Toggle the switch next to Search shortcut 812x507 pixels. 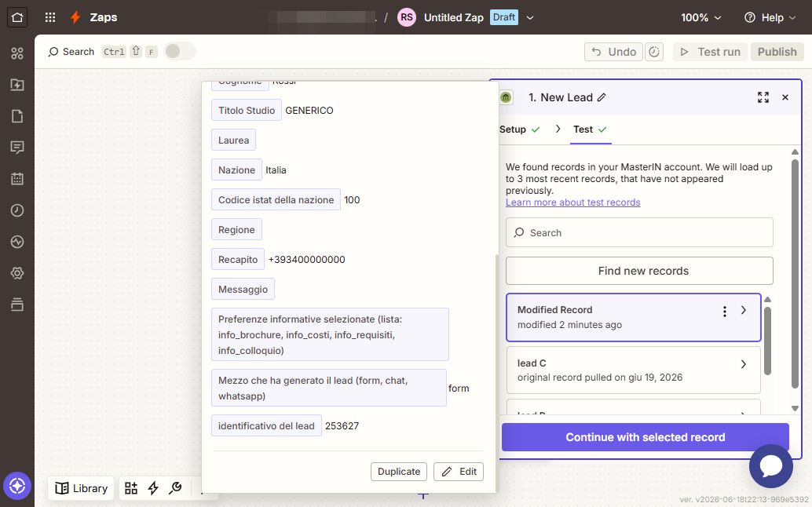180,51
